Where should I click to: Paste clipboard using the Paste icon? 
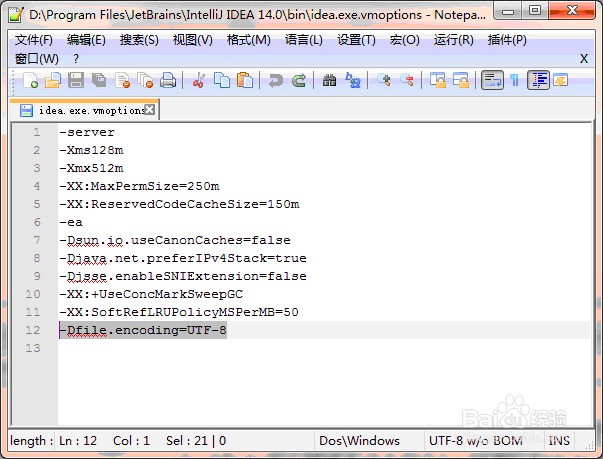point(245,81)
